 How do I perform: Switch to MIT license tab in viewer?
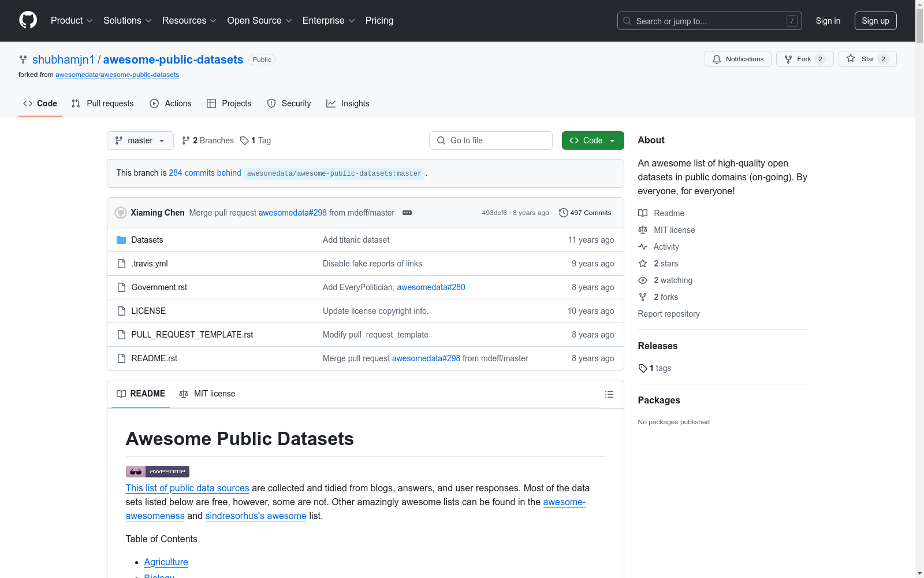(x=207, y=394)
